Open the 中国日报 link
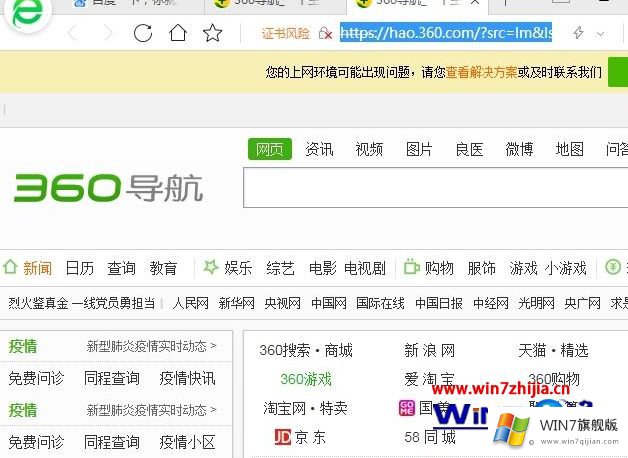The image size is (628, 458). click(439, 303)
